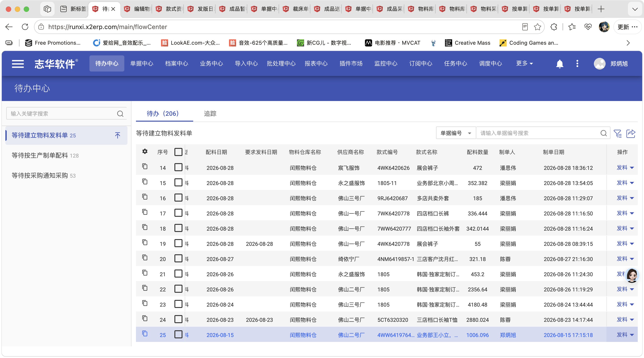Screen dimensions: 644x358
Task: Click 发料 link on row 16
Action: click(622, 198)
